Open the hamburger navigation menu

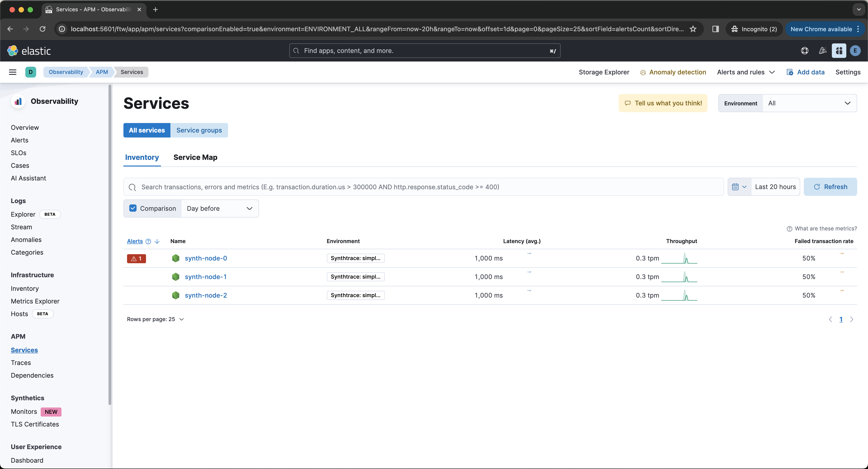click(x=12, y=72)
